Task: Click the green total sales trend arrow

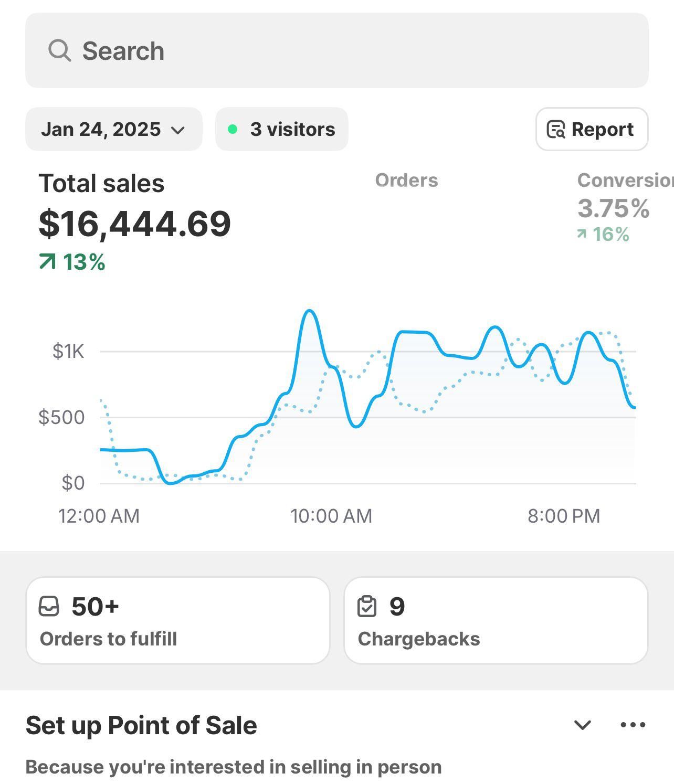Action: (x=47, y=261)
